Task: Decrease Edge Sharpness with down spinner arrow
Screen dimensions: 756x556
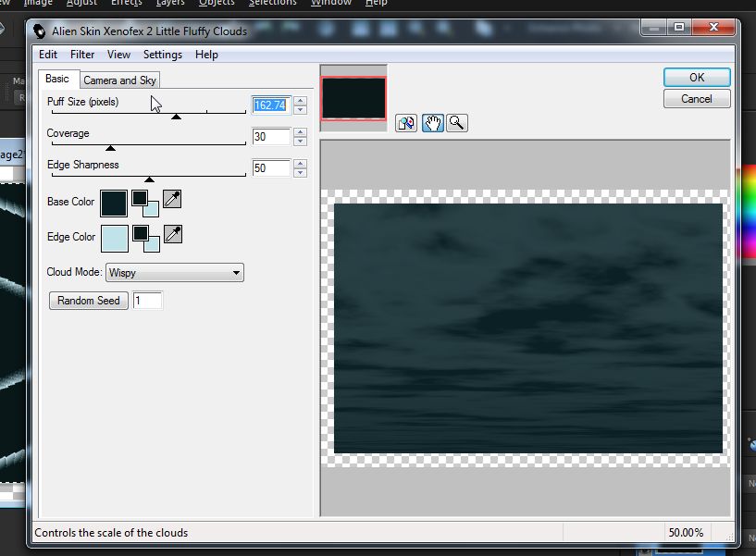Action: [301, 173]
